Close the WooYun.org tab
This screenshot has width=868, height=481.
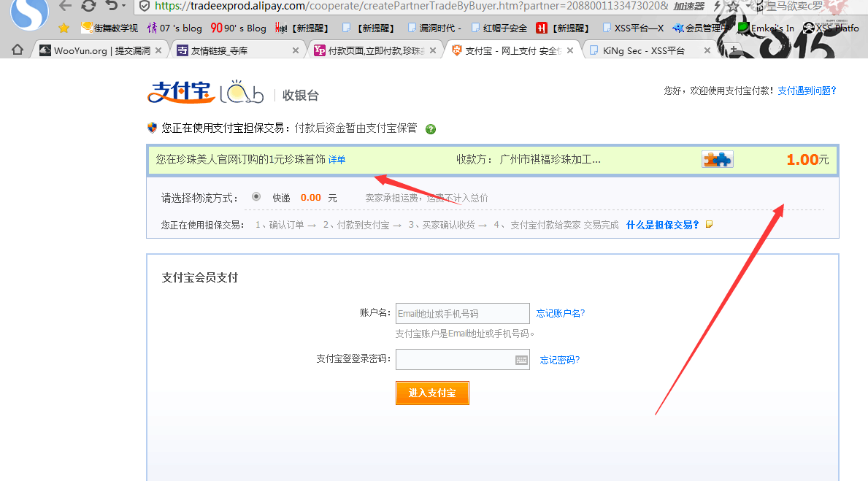[x=158, y=50]
